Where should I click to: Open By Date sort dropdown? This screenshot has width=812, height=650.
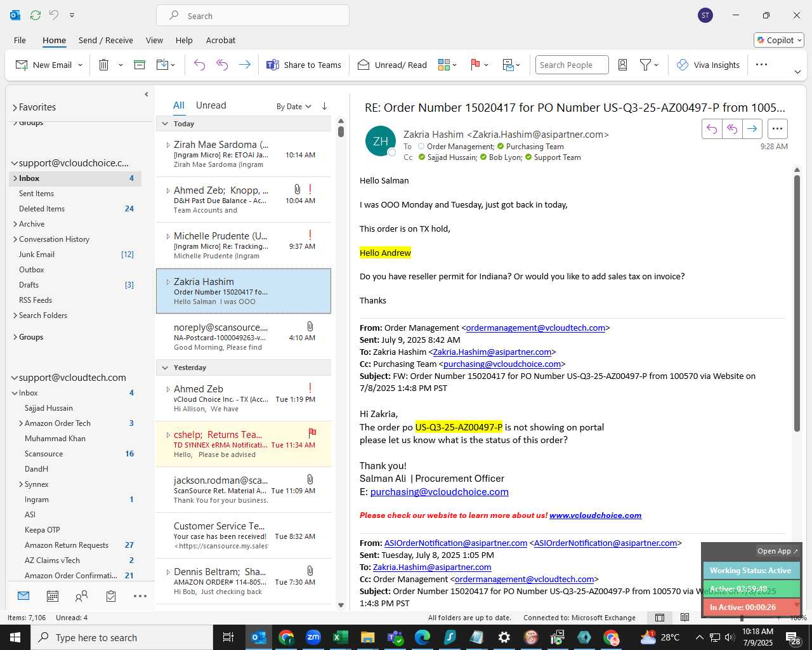point(294,106)
